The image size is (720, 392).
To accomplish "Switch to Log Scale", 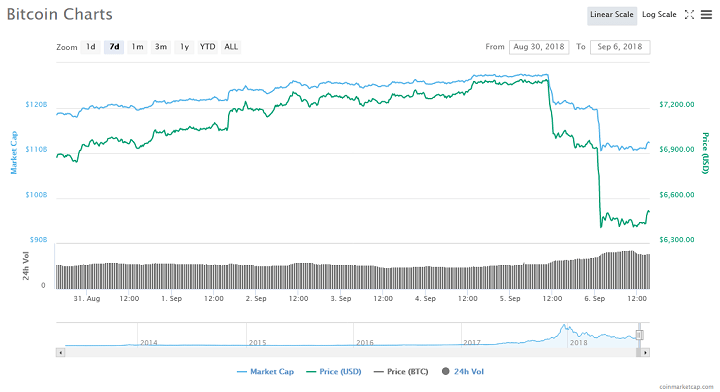I will tap(659, 15).
